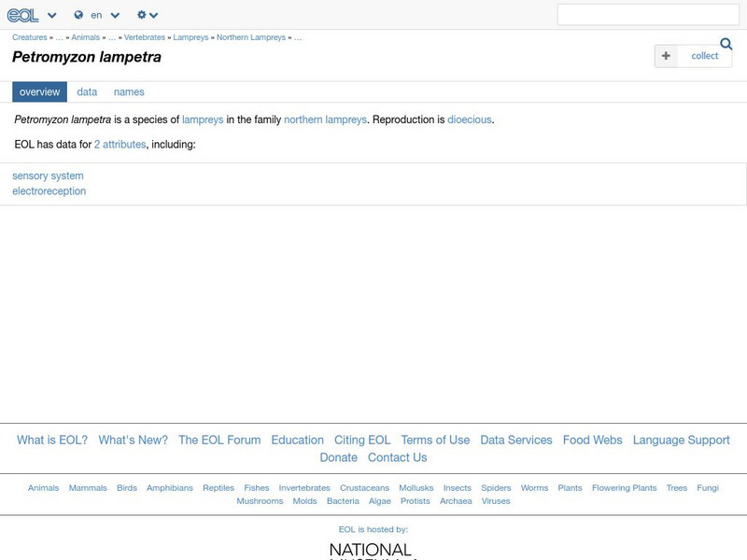Screen dimensions: 747x560
Task: Expand the ellipsis after Animals breadcrumb
Action: (111, 37)
